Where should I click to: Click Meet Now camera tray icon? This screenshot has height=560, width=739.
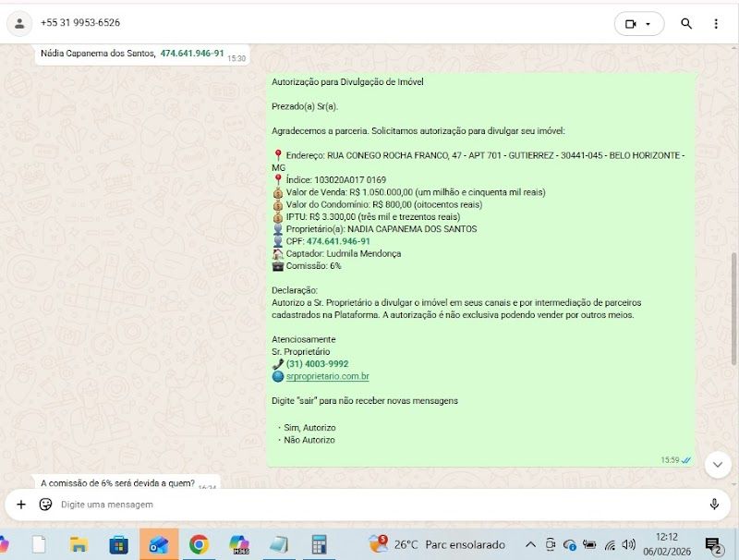pyautogui.click(x=550, y=545)
